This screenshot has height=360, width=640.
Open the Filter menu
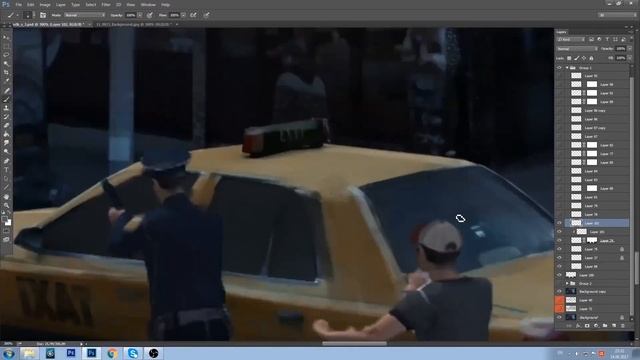(106, 4)
